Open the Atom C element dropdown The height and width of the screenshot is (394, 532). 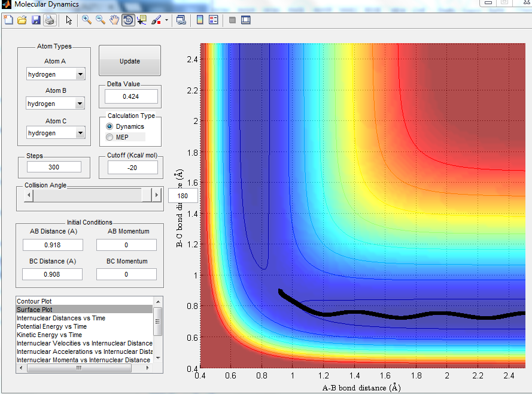(80, 133)
